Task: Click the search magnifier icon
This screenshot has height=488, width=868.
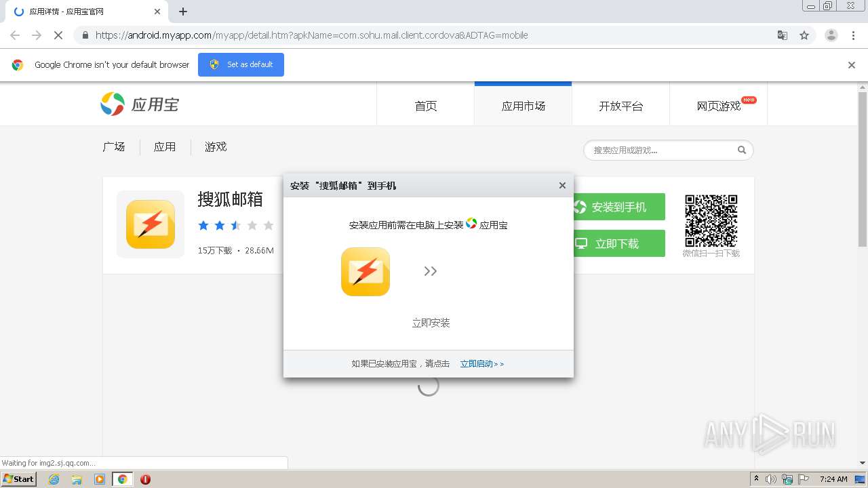Action: coord(742,150)
